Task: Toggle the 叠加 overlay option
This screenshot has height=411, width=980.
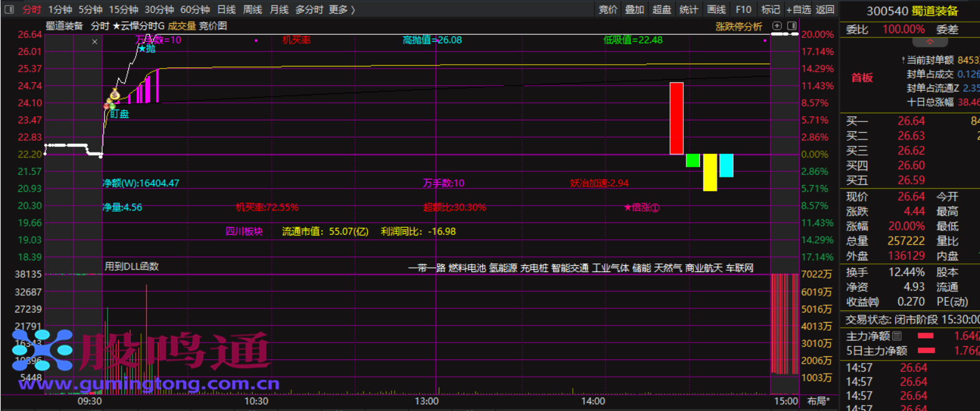Action: coord(635,9)
